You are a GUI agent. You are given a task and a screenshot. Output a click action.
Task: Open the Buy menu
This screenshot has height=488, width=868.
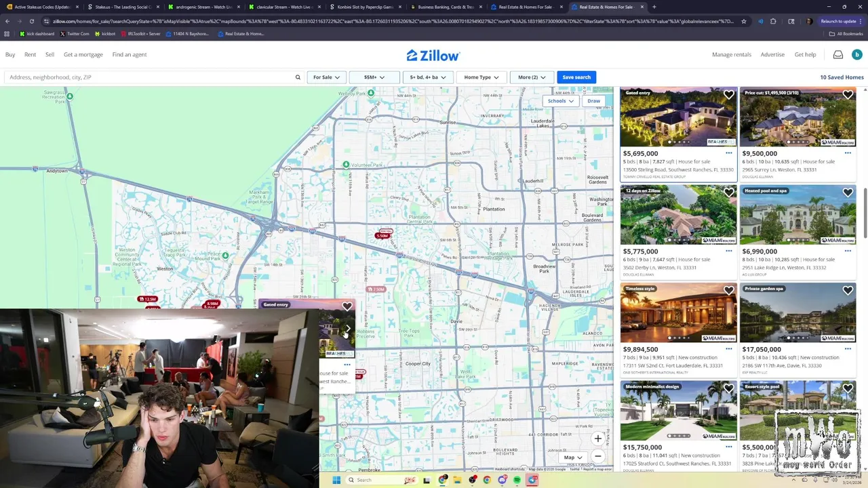click(10, 55)
